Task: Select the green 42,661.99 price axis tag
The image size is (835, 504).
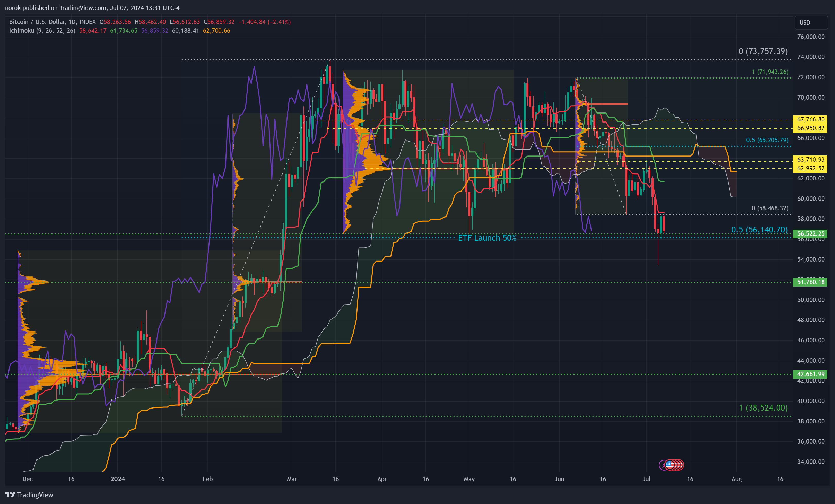Action: point(810,374)
